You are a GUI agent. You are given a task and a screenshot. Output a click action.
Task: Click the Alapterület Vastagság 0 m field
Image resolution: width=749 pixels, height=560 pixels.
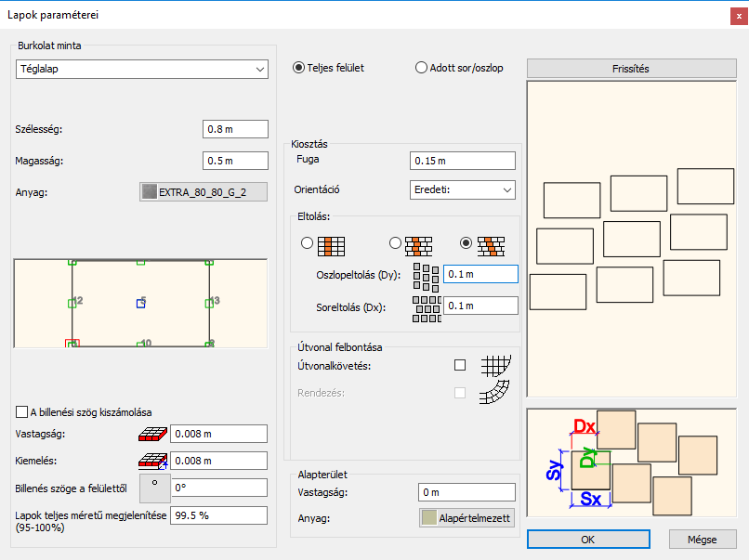[466, 492]
